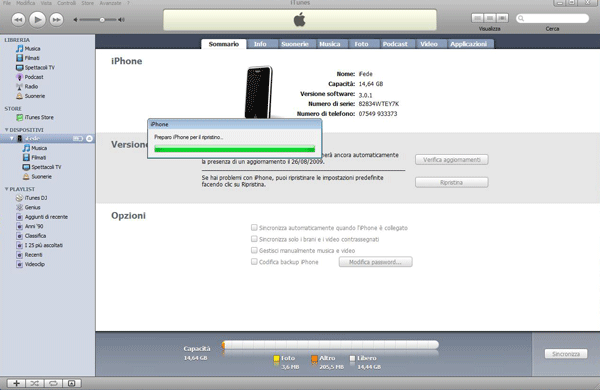Switch to the Info tab

pyautogui.click(x=260, y=44)
